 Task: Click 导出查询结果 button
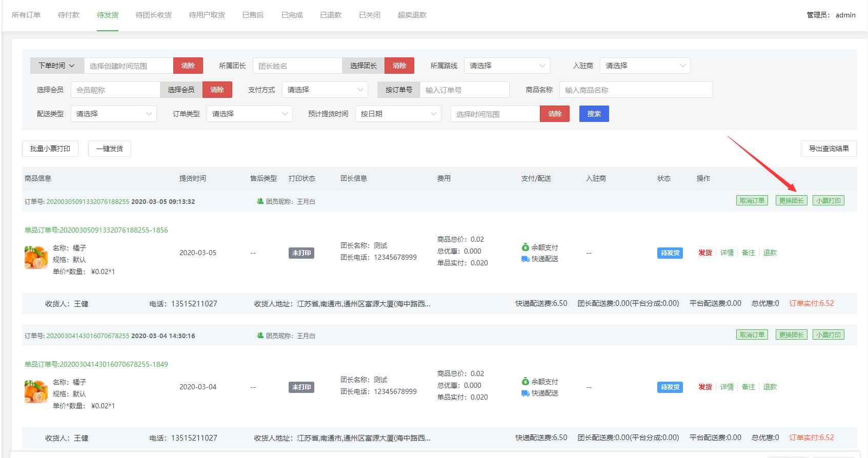(829, 149)
